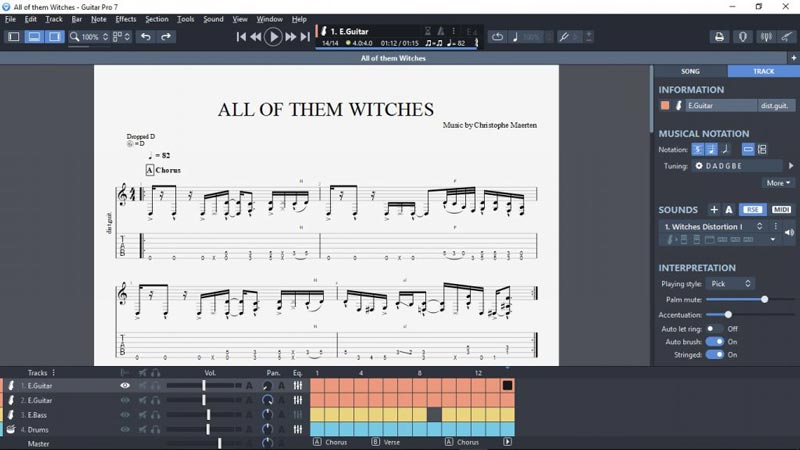Open the Drums track EQ
The height and width of the screenshot is (450, 800).
click(x=298, y=430)
